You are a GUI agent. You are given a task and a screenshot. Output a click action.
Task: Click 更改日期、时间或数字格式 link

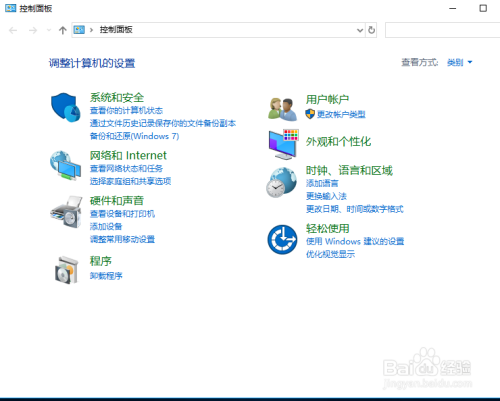tap(355, 209)
